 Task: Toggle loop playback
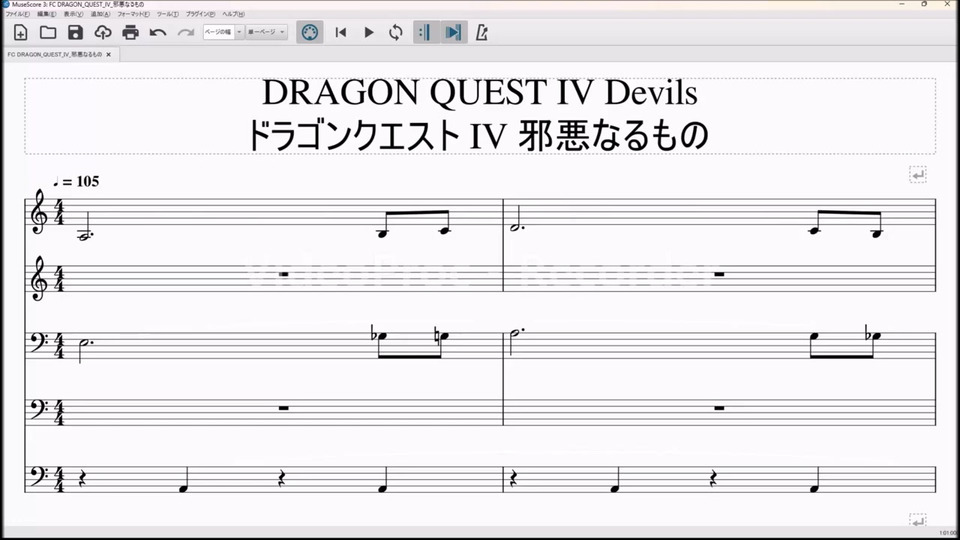pos(396,32)
